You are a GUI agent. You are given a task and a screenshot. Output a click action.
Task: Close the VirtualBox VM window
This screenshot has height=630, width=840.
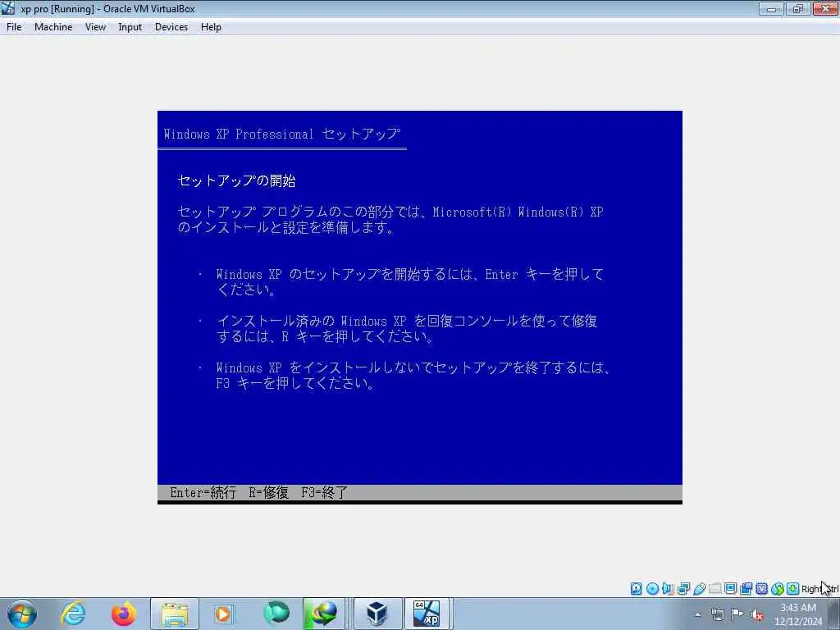[x=825, y=8]
